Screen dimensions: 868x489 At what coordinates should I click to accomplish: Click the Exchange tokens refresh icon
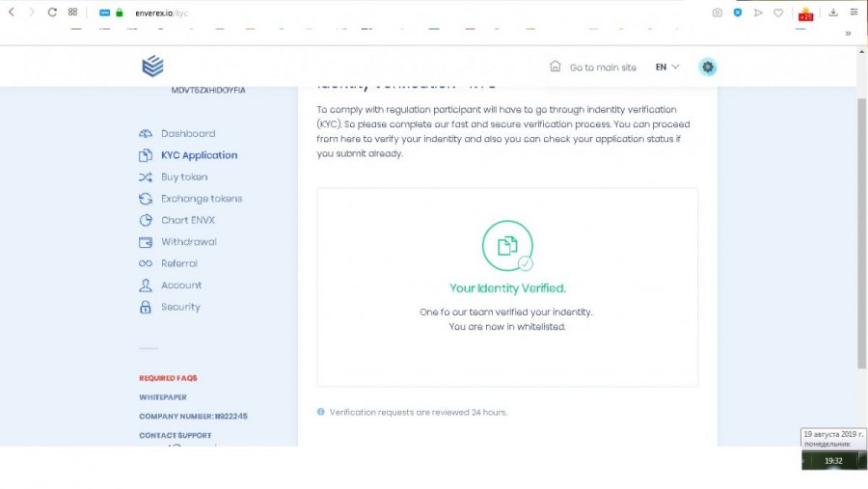point(146,199)
